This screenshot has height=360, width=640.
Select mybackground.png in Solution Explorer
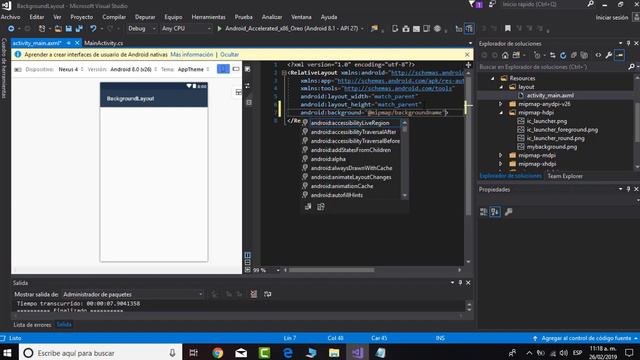551,147
